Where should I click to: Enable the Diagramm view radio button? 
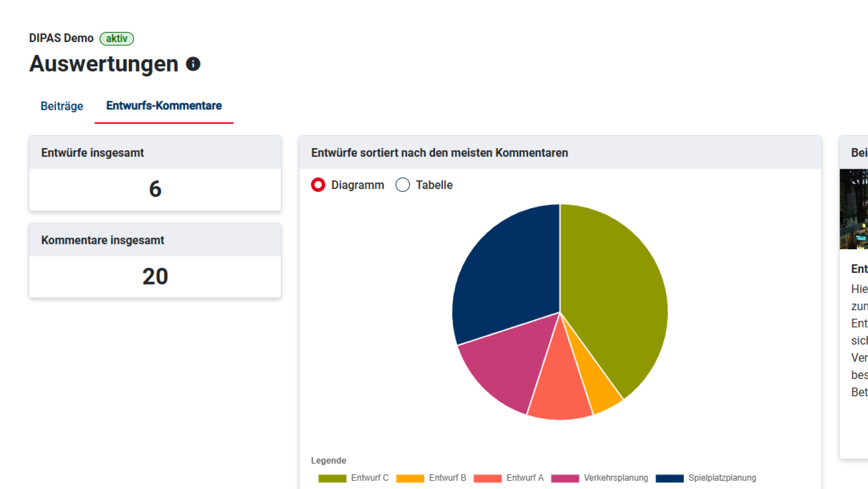point(318,185)
